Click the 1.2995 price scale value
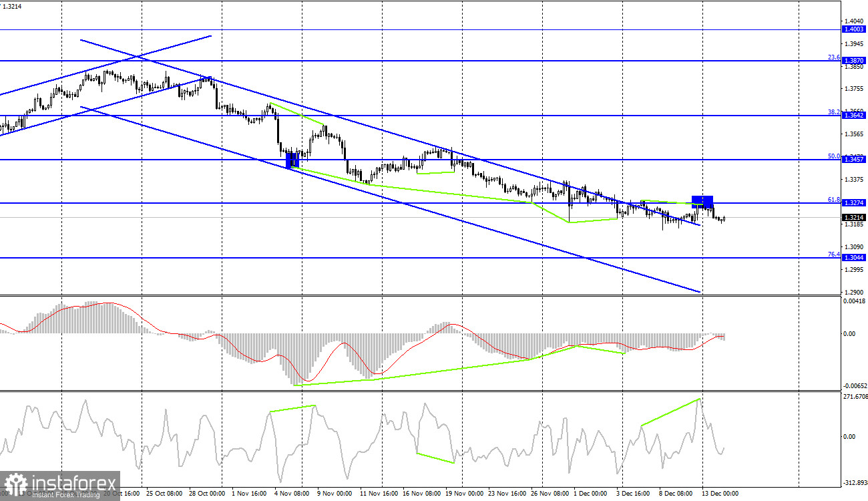 click(x=855, y=270)
